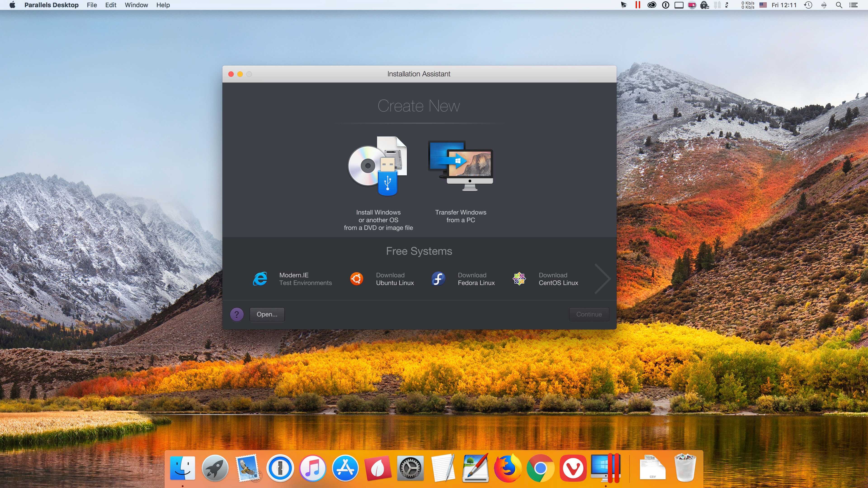Click the greyed-out columns menu bar icon
The image size is (868, 488).
tap(717, 5)
